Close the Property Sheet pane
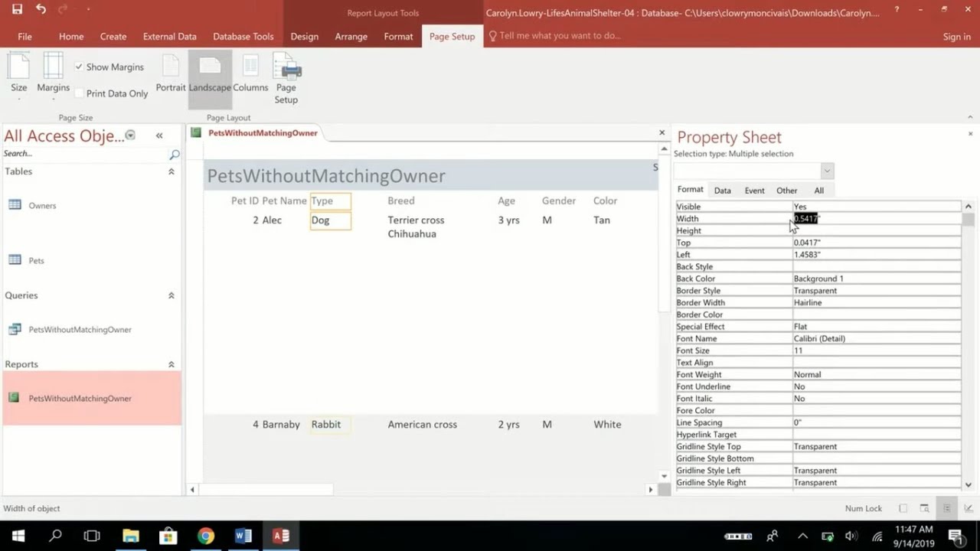This screenshot has width=980, height=551. (x=971, y=134)
